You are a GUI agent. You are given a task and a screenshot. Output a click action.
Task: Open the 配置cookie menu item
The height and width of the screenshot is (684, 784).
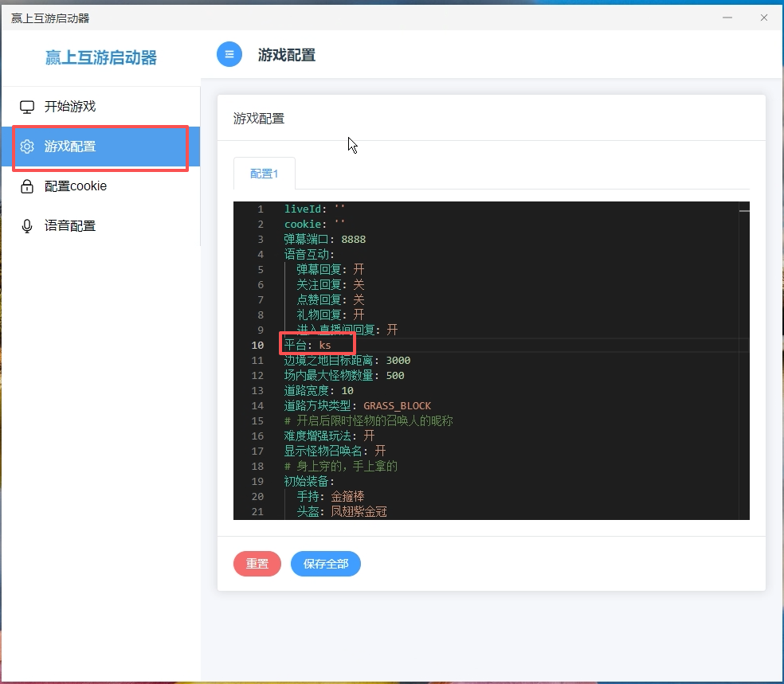(76, 186)
